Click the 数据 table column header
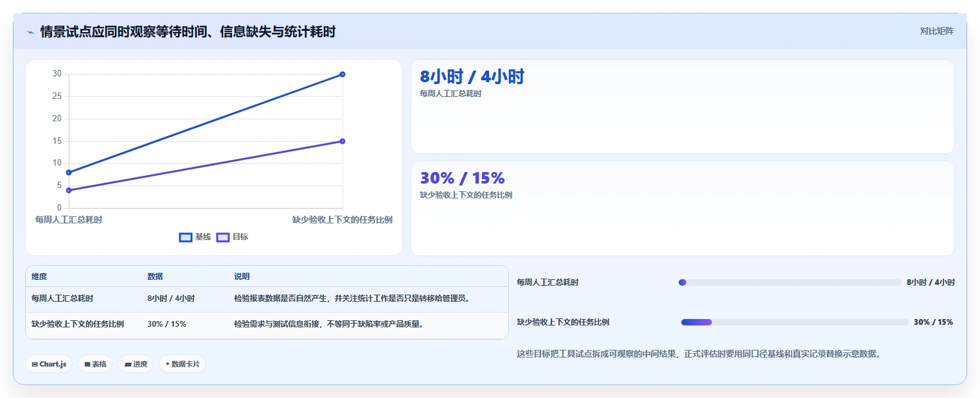 click(x=155, y=277)
